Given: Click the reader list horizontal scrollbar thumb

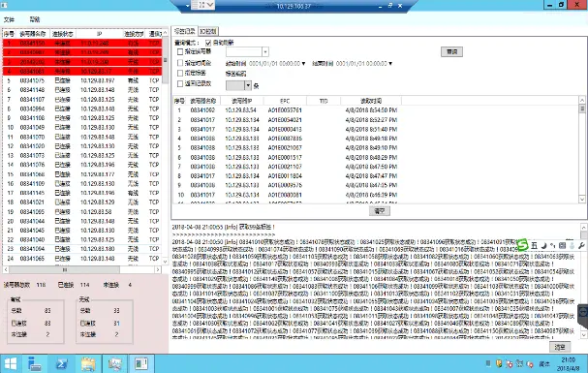Looking at the screenshot, I should (x=64, y=269).
